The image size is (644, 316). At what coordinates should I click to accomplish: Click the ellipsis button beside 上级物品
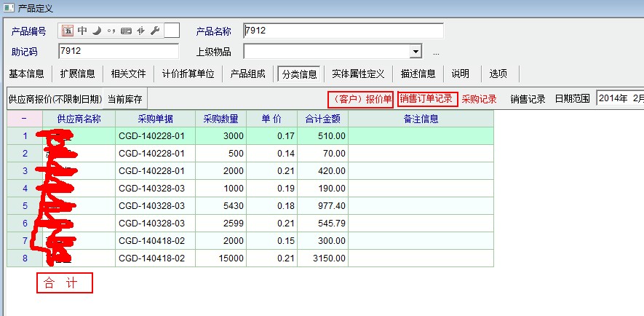click(436, 52)
